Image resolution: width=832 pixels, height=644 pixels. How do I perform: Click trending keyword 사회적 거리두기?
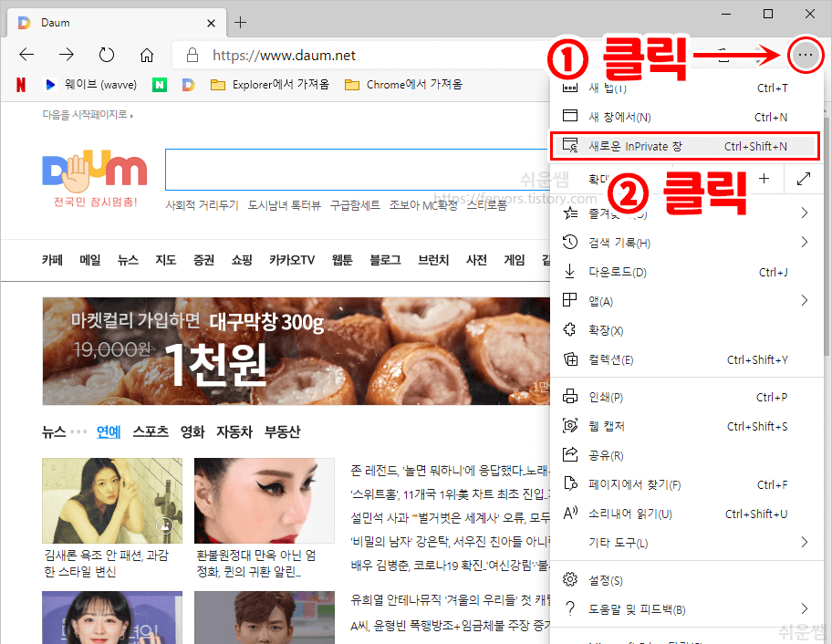click(x=203, y=205)
